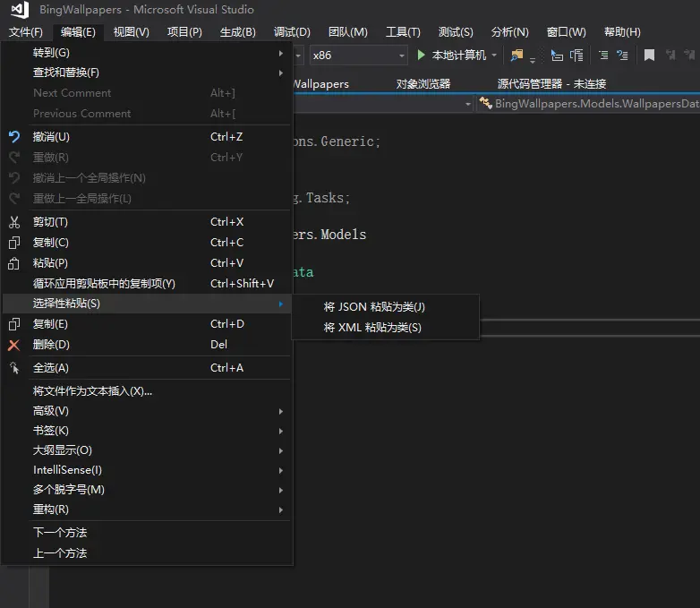Viewport: 700px width, 608px height.
Task: Expand the 查找和替换(F) submenu arrow
Action: pyautogui.click(x=281, y=73)
